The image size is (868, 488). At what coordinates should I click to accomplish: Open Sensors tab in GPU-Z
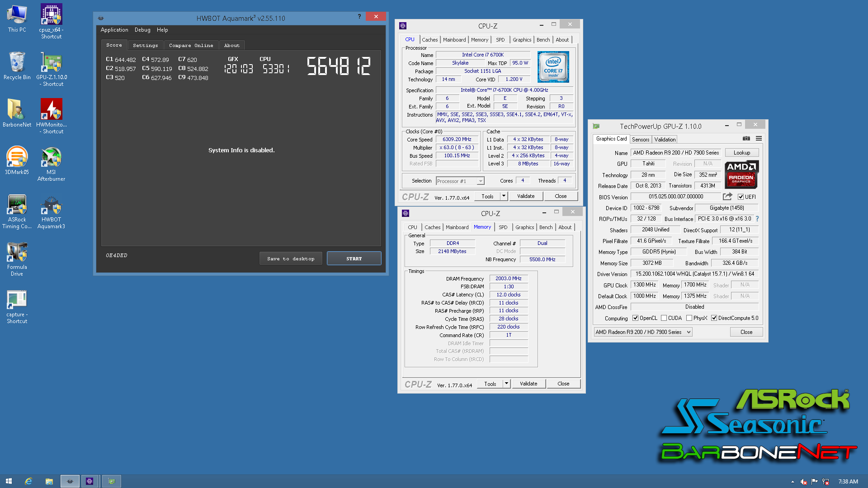(x=640, y=140)
